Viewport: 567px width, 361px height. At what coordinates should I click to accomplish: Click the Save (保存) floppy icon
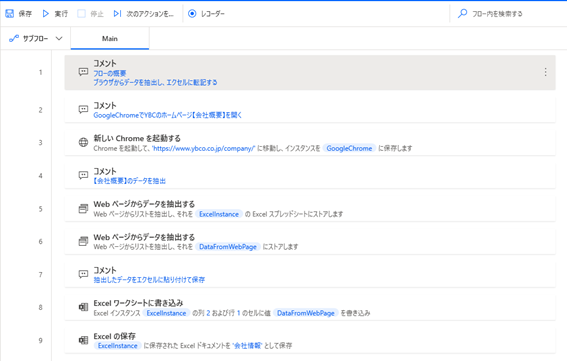(9, 14)
